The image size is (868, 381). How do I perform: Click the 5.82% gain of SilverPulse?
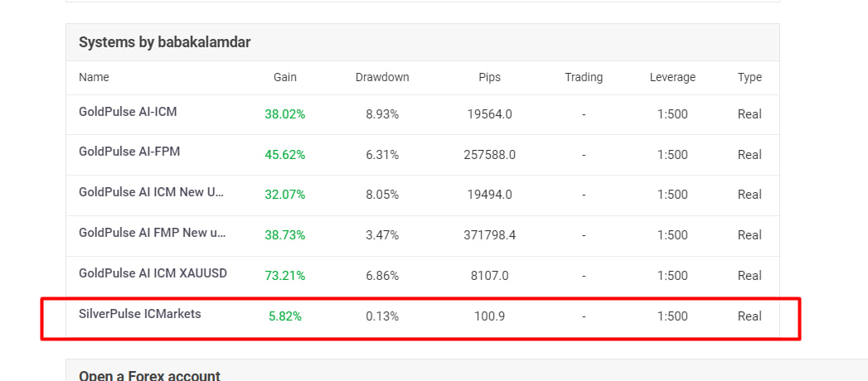click(x=285, y=316)
